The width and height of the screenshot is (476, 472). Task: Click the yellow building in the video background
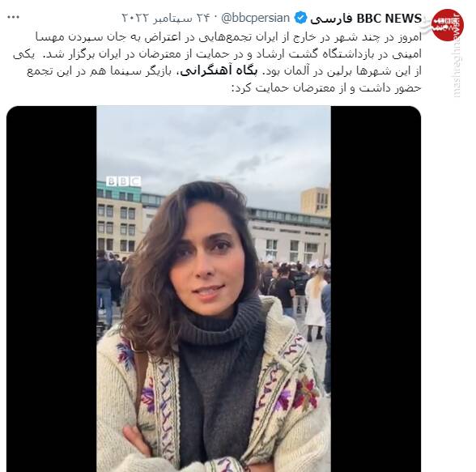[x=316, y=200]
